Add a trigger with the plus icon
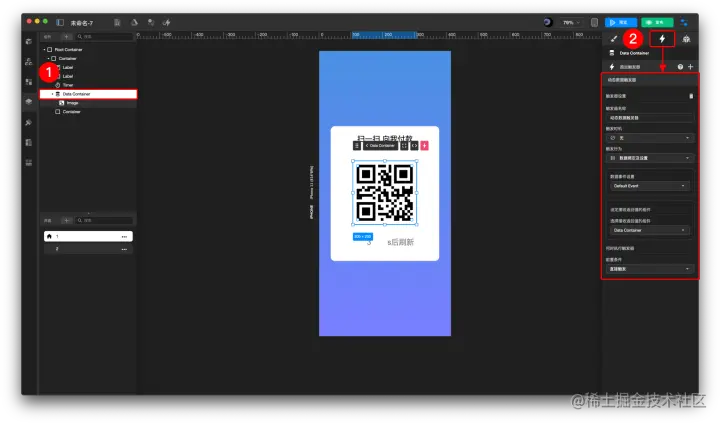 point(690,67)
